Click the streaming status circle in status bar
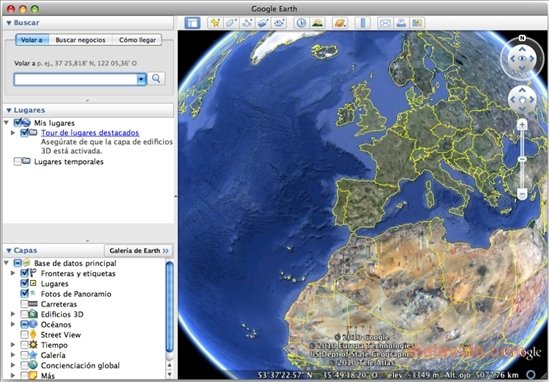The image size is (549, 382). click(531, 375)
